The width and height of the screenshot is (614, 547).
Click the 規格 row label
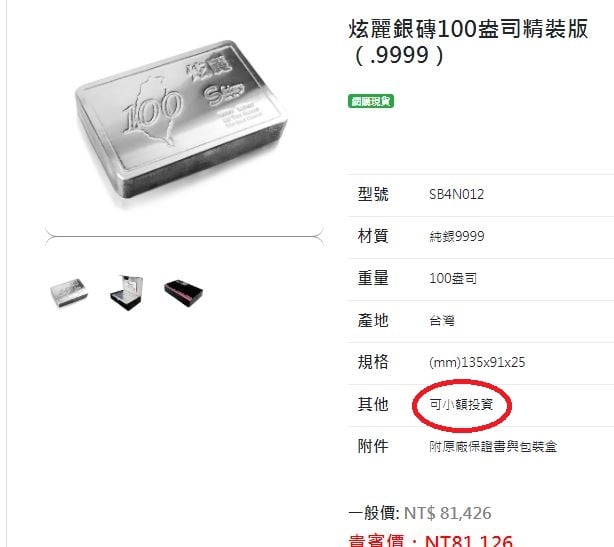click(373, 362)
